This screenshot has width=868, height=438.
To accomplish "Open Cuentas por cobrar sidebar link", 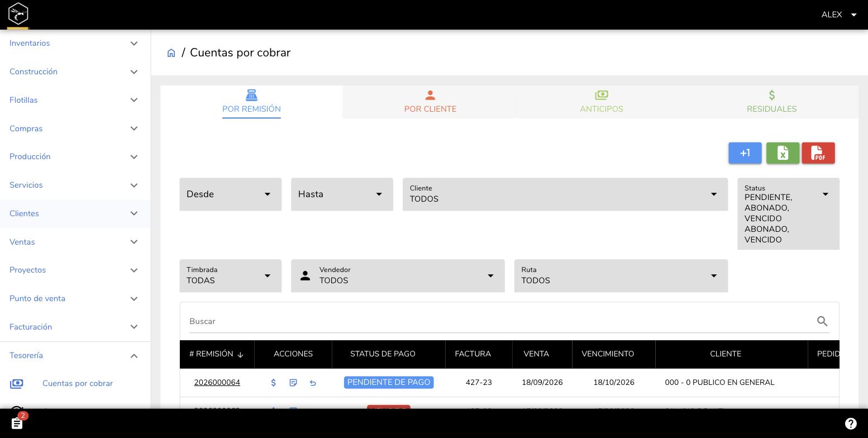I will 78,384.
